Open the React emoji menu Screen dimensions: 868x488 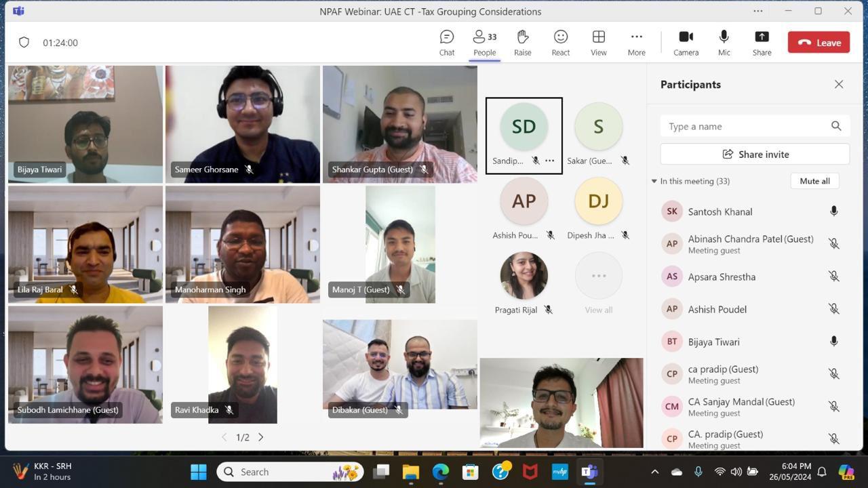click(560, 43)
